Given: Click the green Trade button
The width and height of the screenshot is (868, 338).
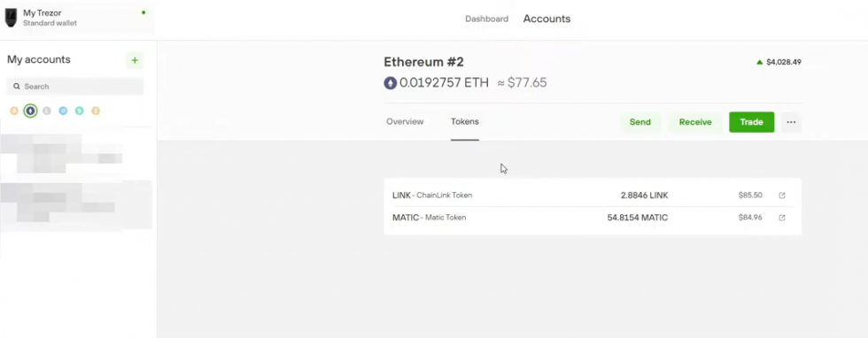Looking at the screenshot, I should pos(751,122).
